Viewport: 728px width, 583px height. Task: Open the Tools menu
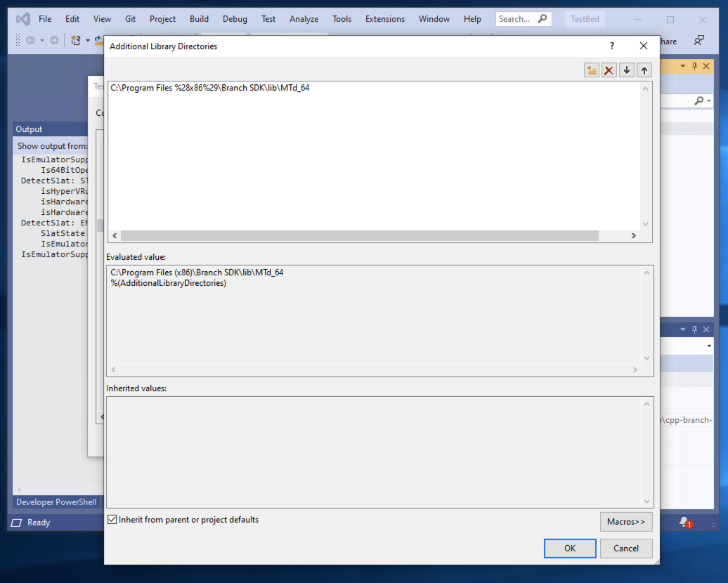pyautogui.click(x=342, y=19)
